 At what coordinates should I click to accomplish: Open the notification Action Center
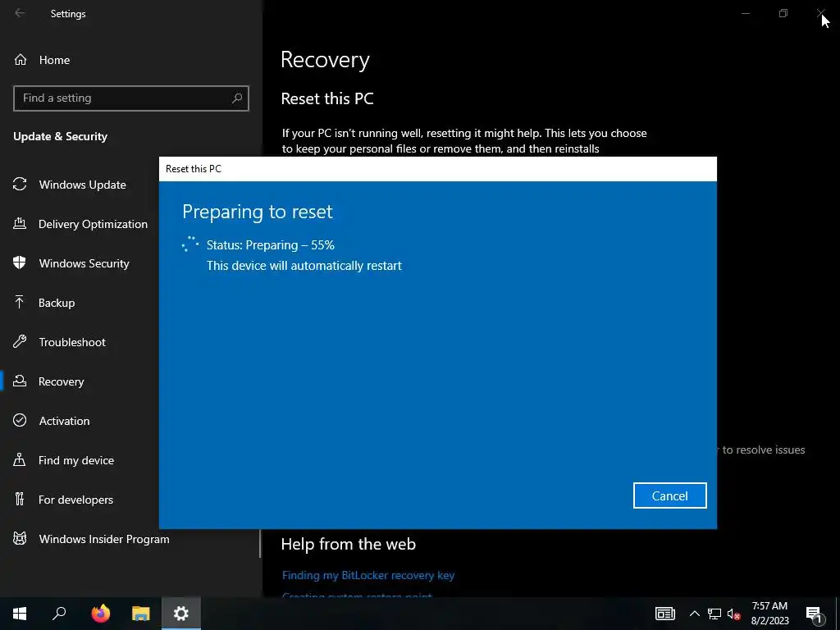click(814, 614)
